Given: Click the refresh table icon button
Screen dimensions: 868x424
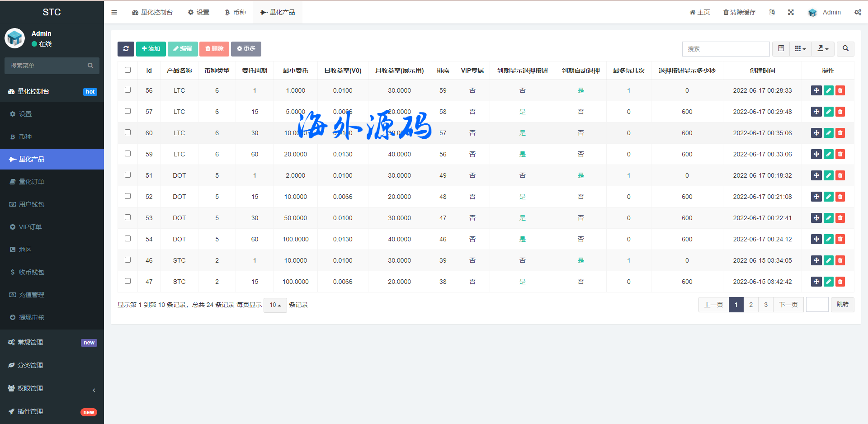Looking at the screenshot, I should pyautogui.click(x=126, y=49).
